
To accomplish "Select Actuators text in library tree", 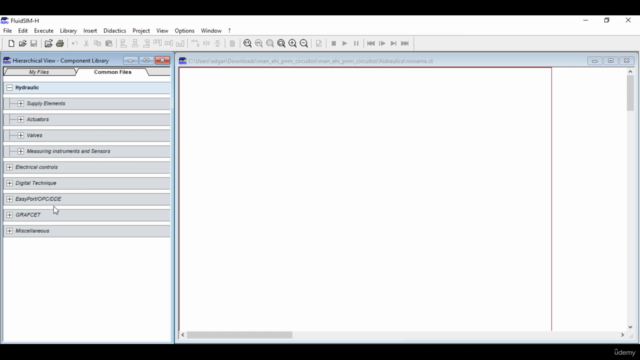I will 38,119.
